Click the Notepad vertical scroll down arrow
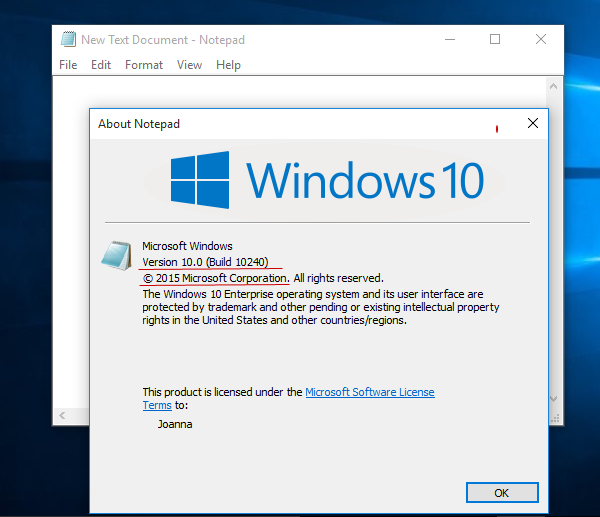600x517 pixels. pyautogui.click(x=553, y=399)
